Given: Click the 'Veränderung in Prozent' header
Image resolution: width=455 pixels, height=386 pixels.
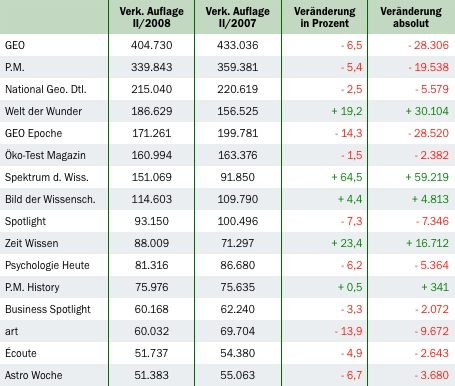Looking at the screenshot, I should pos(325,17).
